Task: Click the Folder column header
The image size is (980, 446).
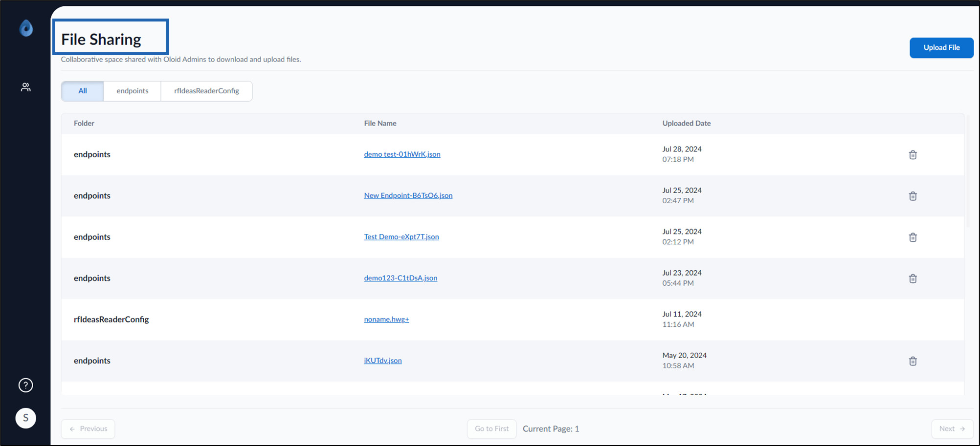Action: [x=84, y=123]
